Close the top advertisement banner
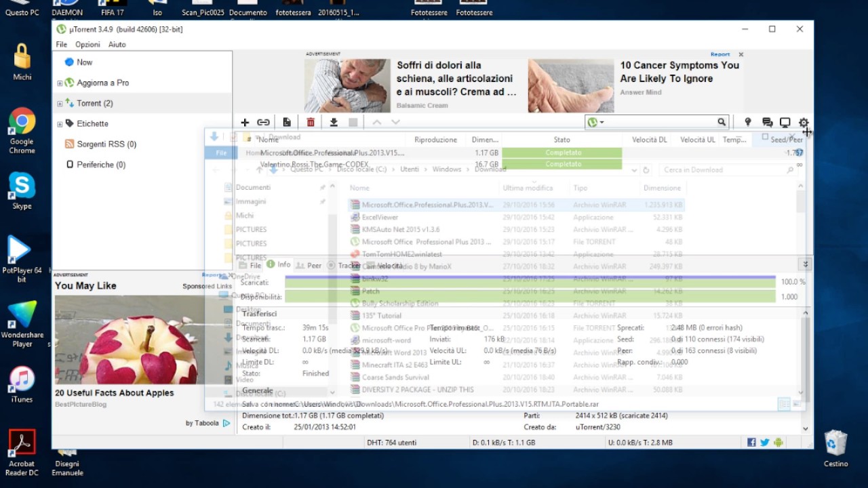Image resolution: width=868 pixels, height=488 pixels. point(741,54)
